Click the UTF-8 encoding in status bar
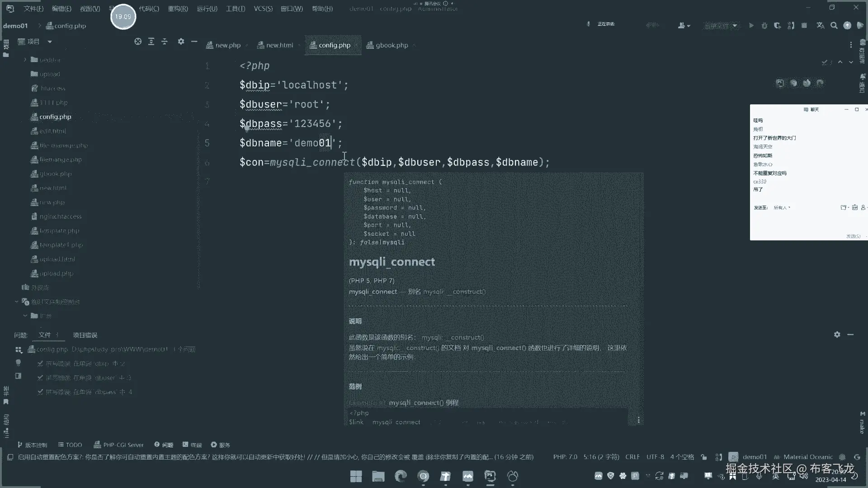 655,457
